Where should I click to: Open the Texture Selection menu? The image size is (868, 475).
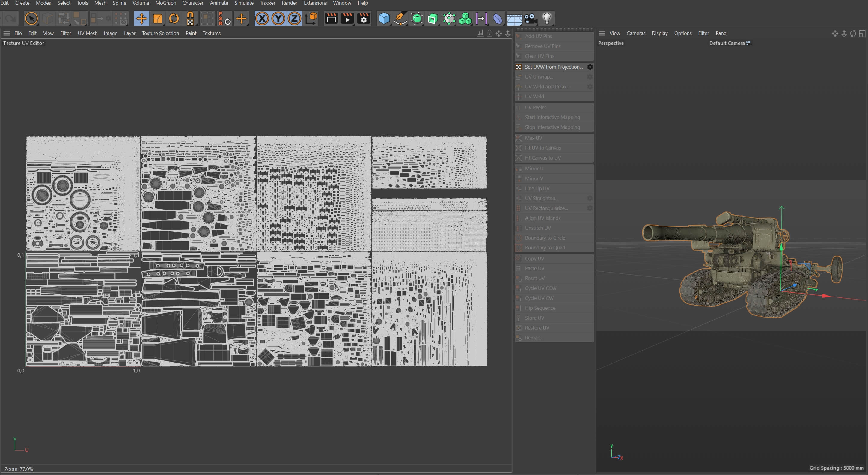160,33
